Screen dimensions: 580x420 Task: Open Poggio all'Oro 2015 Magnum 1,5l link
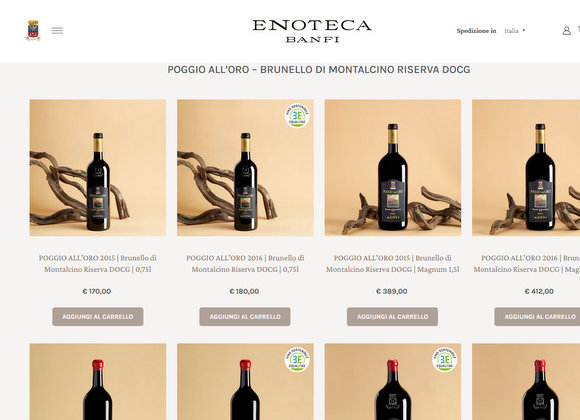coord(392,263)
